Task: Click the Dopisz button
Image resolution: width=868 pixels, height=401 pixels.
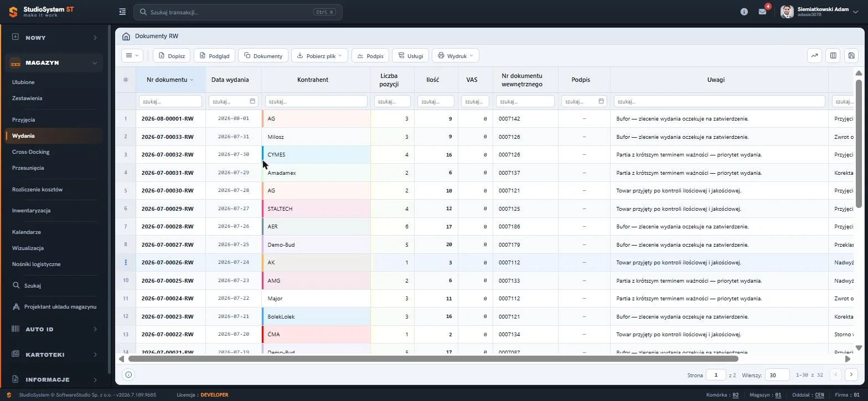Action: coord(172,55)
